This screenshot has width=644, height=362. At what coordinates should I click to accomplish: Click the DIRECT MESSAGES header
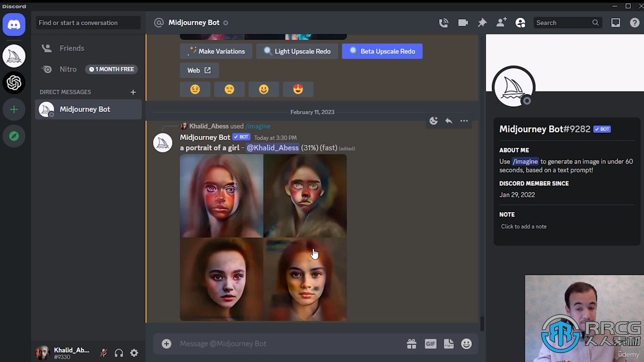[65, 92]
